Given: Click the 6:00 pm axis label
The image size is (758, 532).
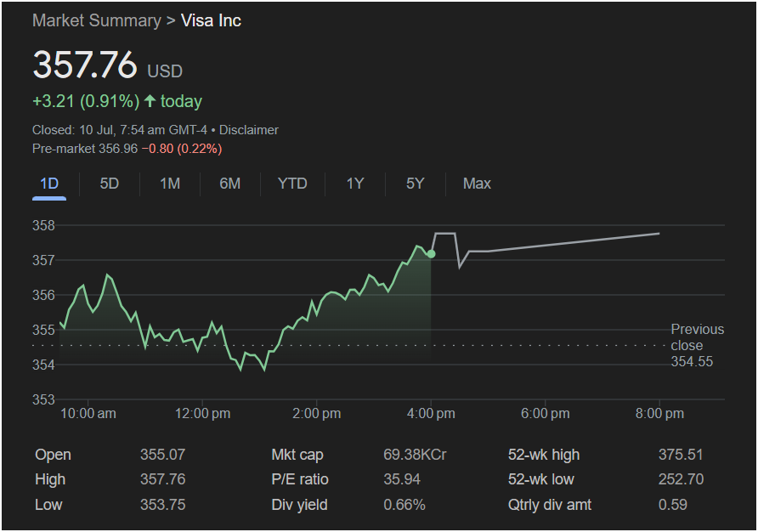Looking at the screenshot, I should pyautogui.click(x=546, y=414).
